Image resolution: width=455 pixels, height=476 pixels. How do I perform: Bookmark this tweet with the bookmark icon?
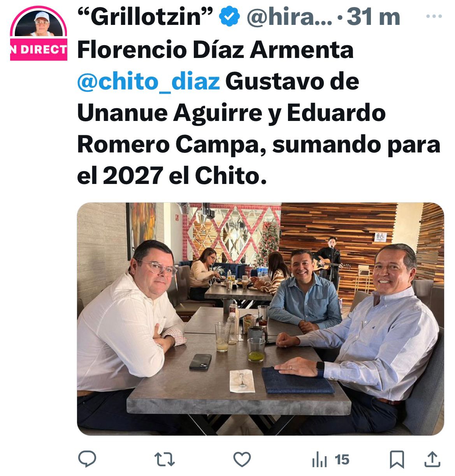(397, 460)
